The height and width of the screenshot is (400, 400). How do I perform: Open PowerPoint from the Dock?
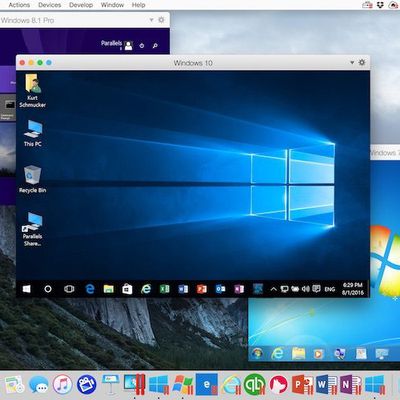click(x=303, y=384)
